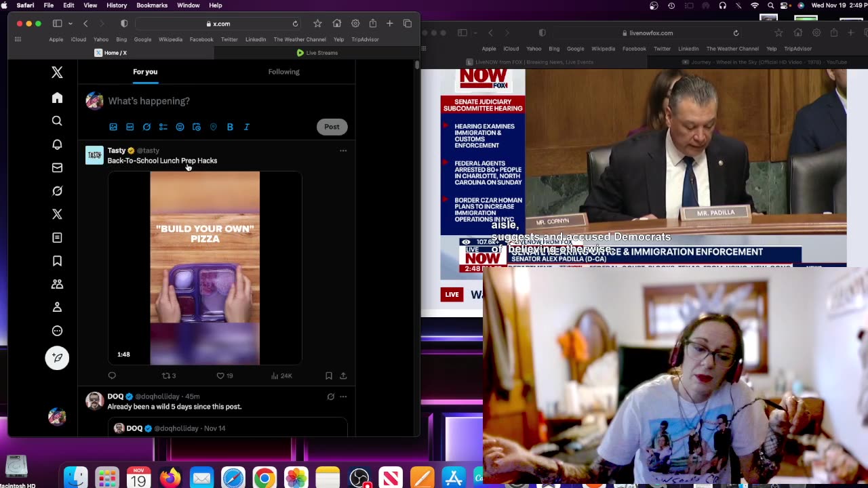The height and width of the screenshot is (488, 868).
Task: Repost the Tasty post
Action: click(x=168, y=375)
